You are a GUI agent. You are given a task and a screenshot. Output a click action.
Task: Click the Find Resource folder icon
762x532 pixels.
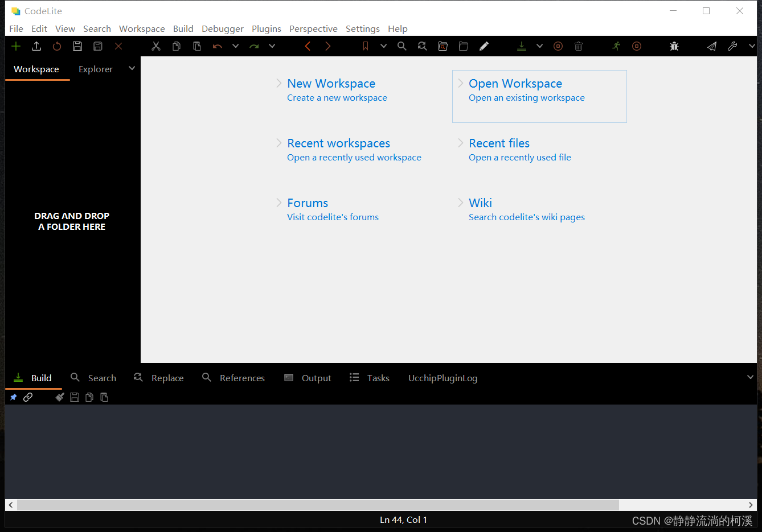[x=464, y=46]
